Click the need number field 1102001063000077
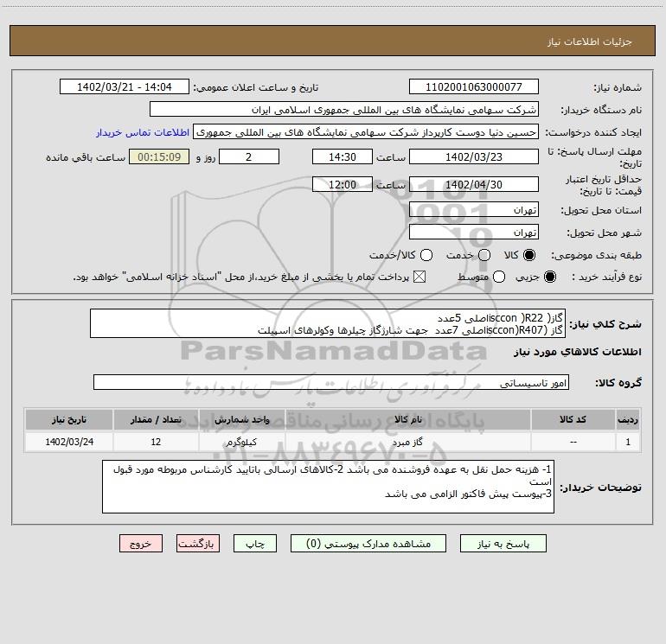This screenshot has width=666, height=644. point(474,87)
